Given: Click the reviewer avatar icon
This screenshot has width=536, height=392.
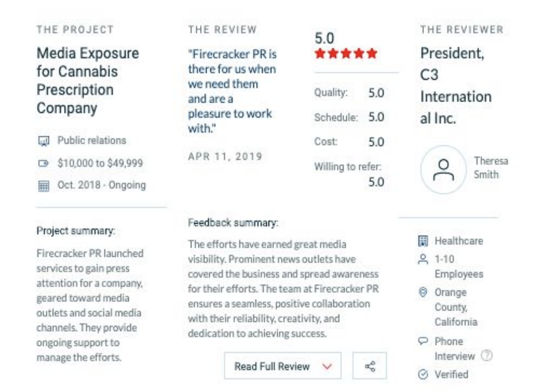Looking at the screenshot, I should [x=443, y=169].
